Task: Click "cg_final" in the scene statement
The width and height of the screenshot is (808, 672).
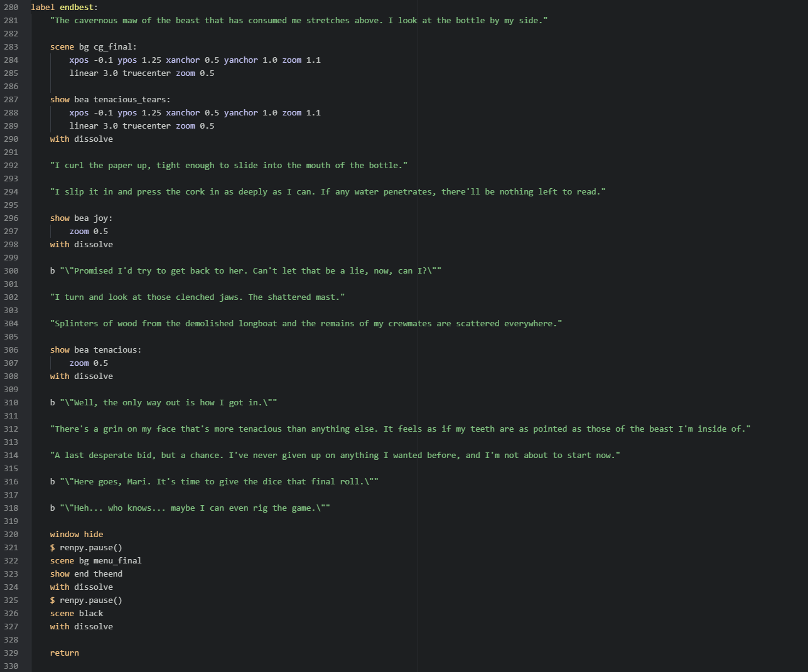Action: pos(115,46)
